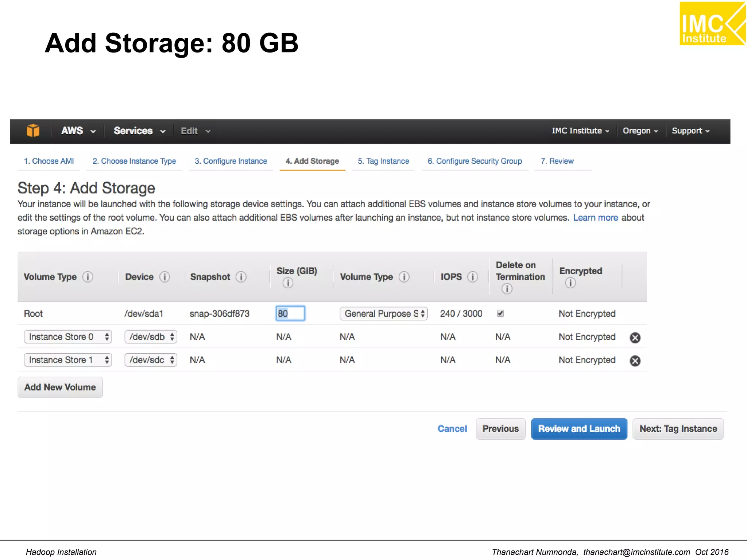Open info icon under Encrypted header
747x560 pixels.
pyautogui.click(x=570, y=283)
